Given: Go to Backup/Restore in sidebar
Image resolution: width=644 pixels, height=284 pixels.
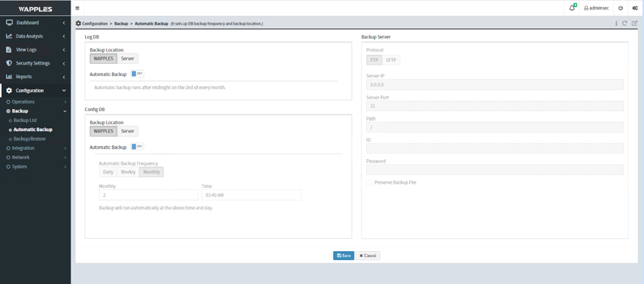Looking at the screenshot, I should pyautogui.click(x=29, y=139).
